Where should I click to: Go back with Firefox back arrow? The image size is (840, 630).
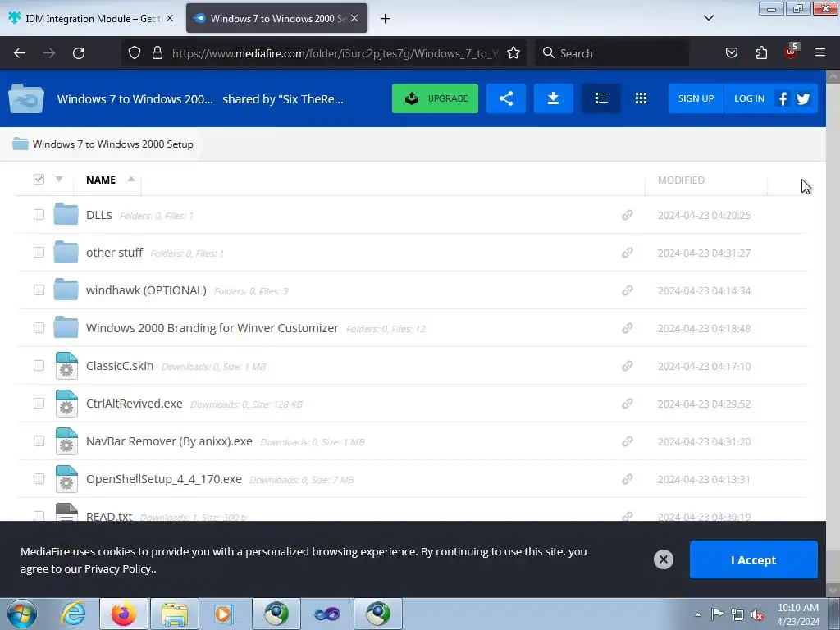pyautogui.click(x=20, y=53)
